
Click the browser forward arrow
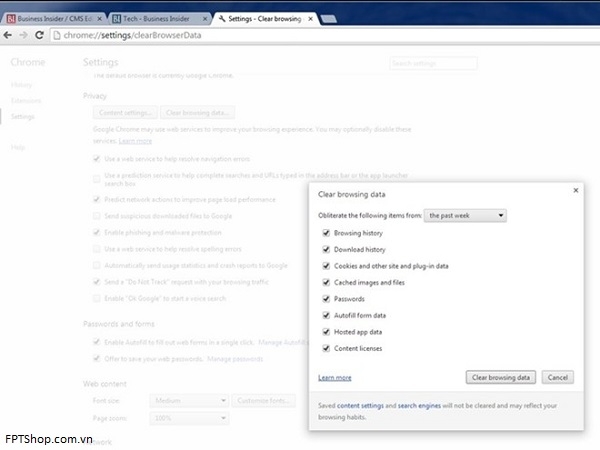coord(23,35)
